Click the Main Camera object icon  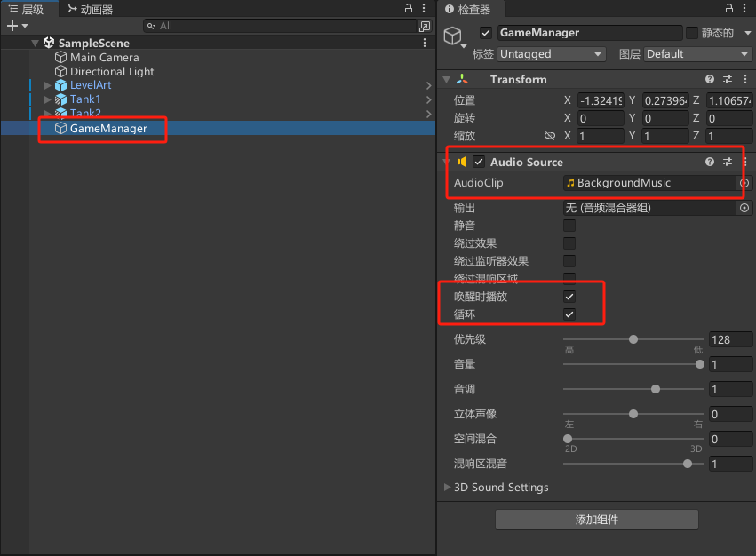click(x=60, y=58)
